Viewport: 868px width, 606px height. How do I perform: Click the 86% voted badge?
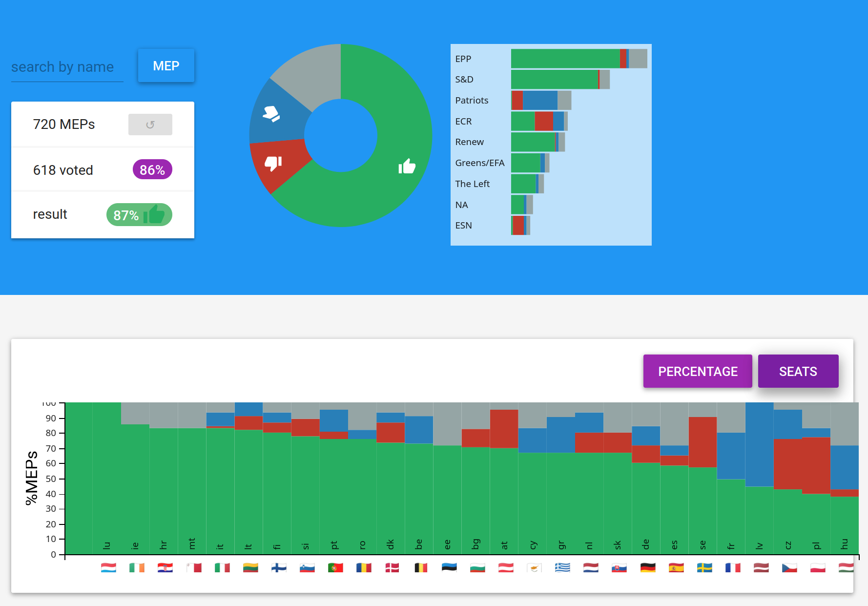(152, 169)
